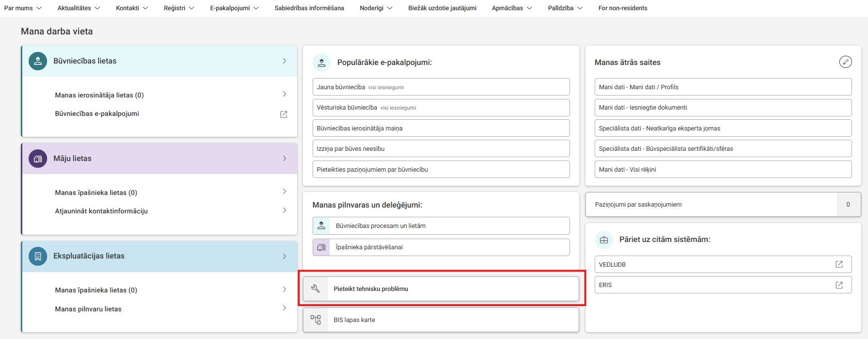The width and height of the screenshot is (868, 339).
Task: Click the BIS sitemap icon
Action: click(316, 320)
